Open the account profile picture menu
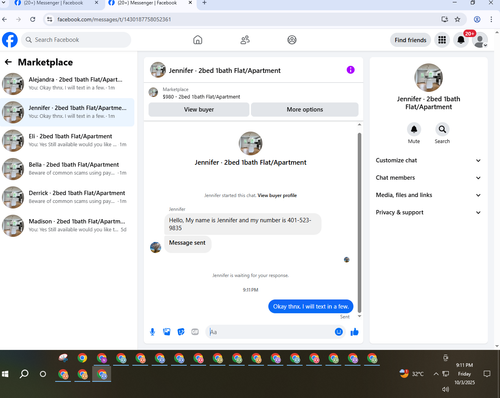 pos(480,40)
